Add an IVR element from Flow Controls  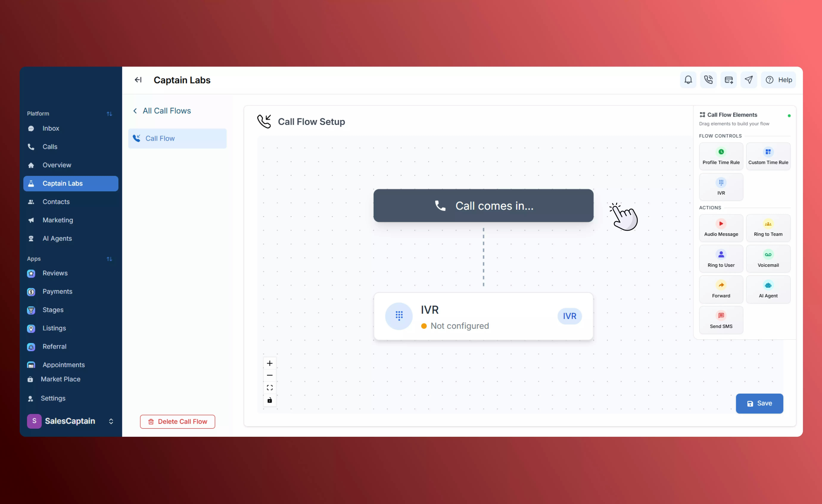pos(721,187)
